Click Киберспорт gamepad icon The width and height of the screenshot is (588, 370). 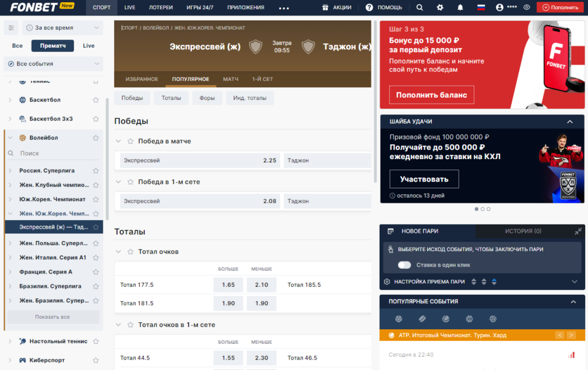pos(22,360)
